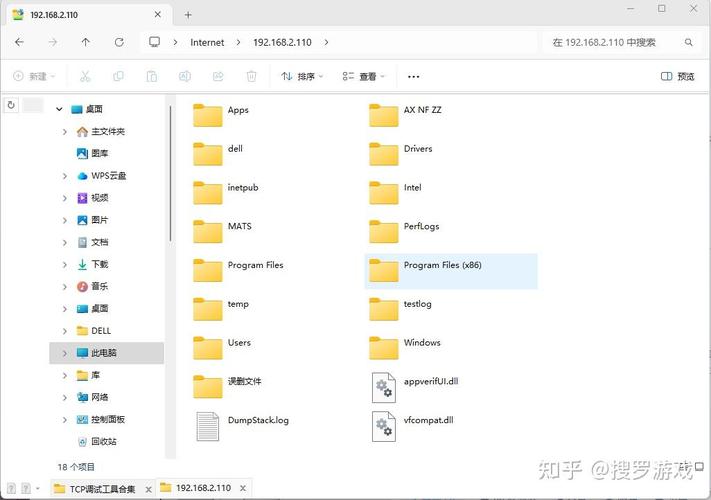Expand the 主文件夹 tree node
Screen dimensions: 711x500
[x=64, y=131]
